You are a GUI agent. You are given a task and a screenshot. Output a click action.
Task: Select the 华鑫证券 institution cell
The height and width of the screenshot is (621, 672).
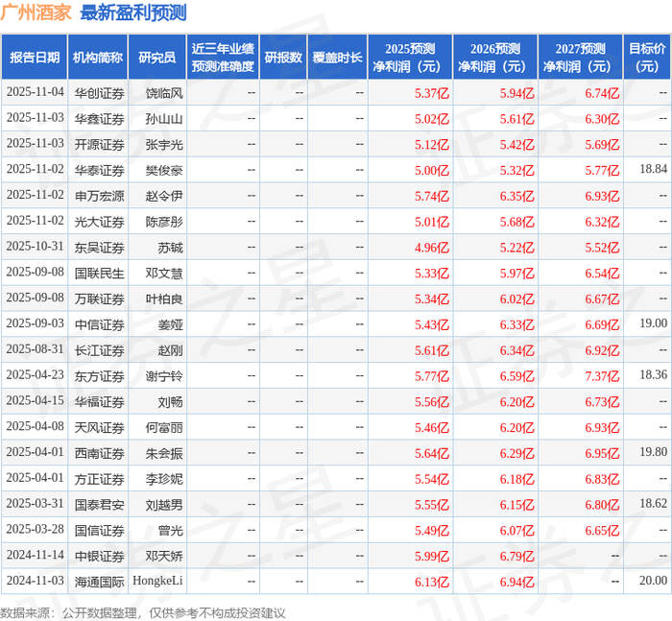(x=100, y=119)
